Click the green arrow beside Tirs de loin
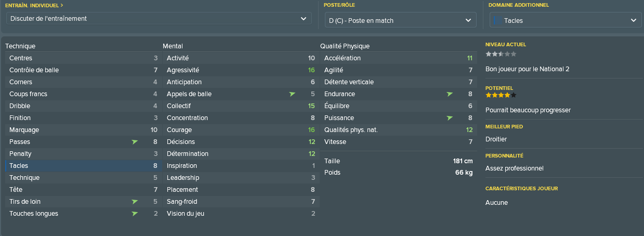 (x=135, y=202)
